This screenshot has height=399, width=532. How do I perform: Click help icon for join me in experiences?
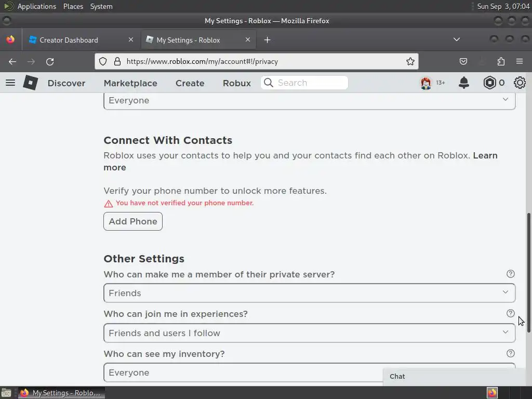point(510,313)
